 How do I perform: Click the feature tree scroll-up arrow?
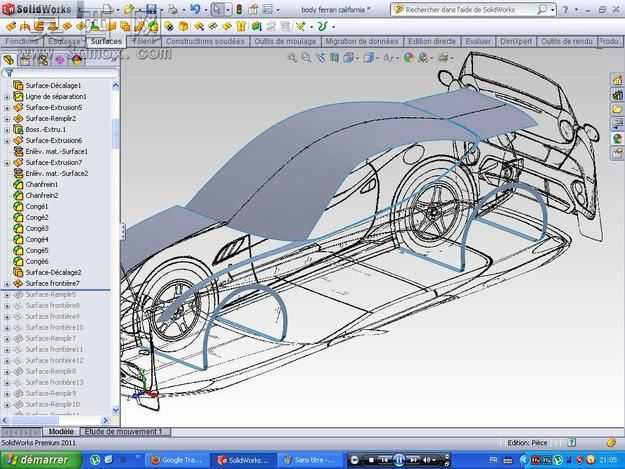(116, 85)
